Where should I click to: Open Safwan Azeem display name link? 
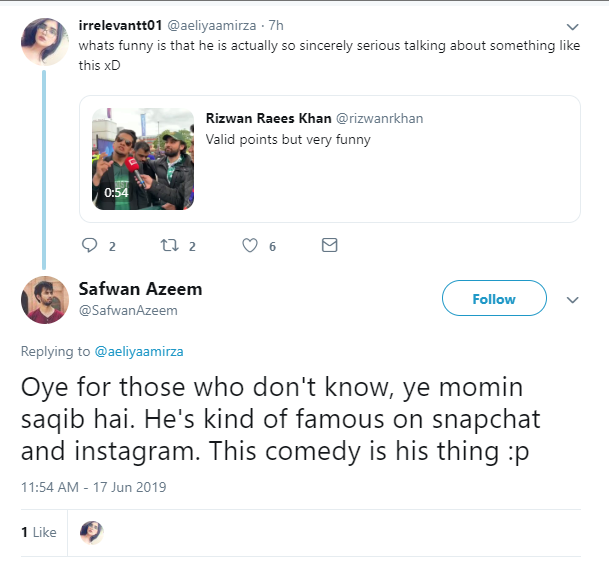click(x=140, y=289)
